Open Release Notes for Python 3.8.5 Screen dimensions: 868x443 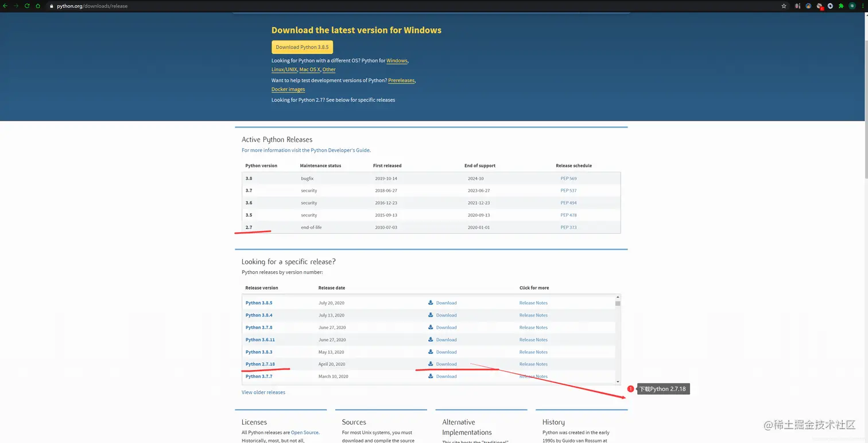click(533, 303)
